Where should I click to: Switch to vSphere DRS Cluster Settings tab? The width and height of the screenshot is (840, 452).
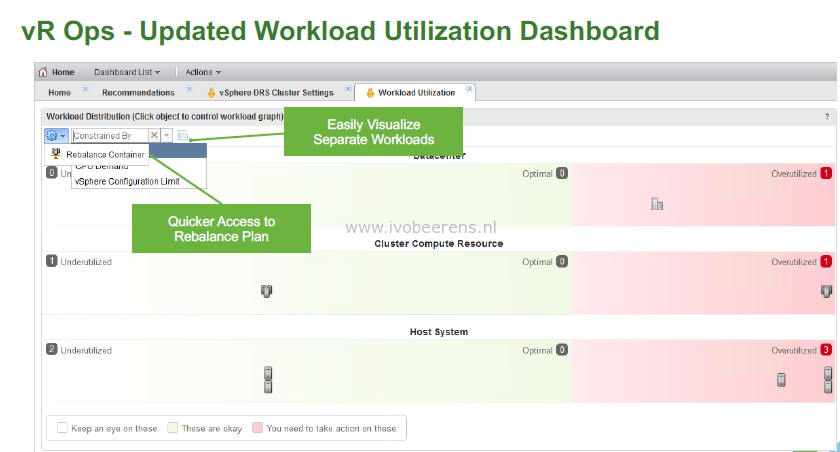(276, 93)
